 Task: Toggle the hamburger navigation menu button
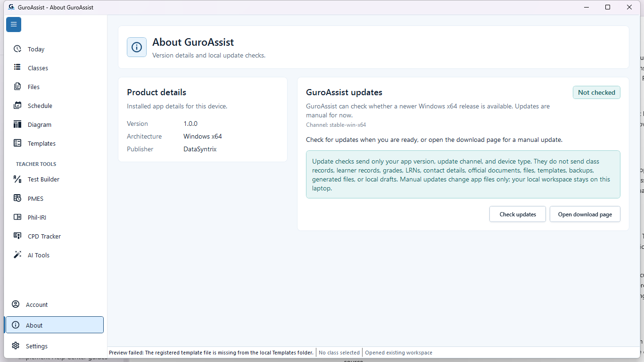(x=14, y=25)
